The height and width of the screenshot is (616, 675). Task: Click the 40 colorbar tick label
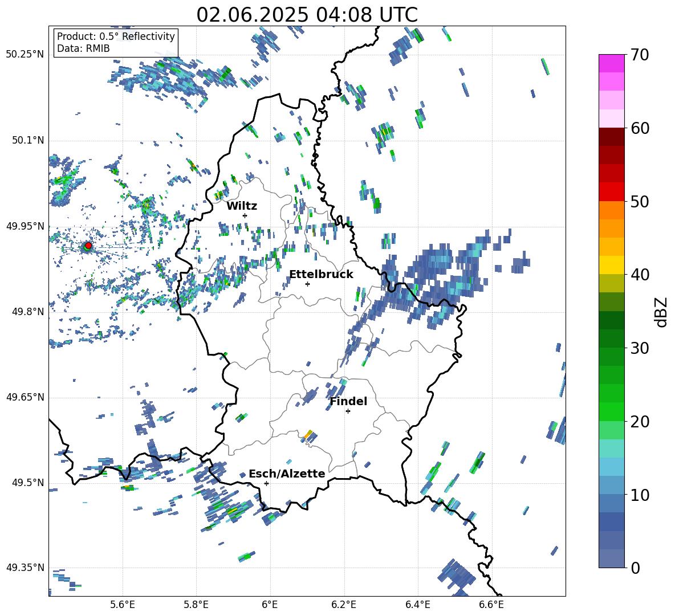coord(640,275)
